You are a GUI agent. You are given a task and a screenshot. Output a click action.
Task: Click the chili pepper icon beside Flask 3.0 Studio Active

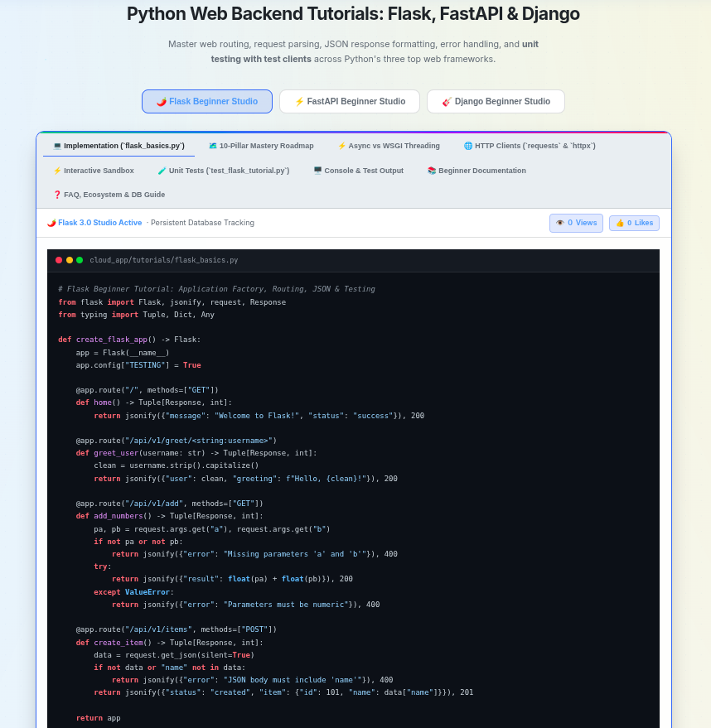(51, 223)
